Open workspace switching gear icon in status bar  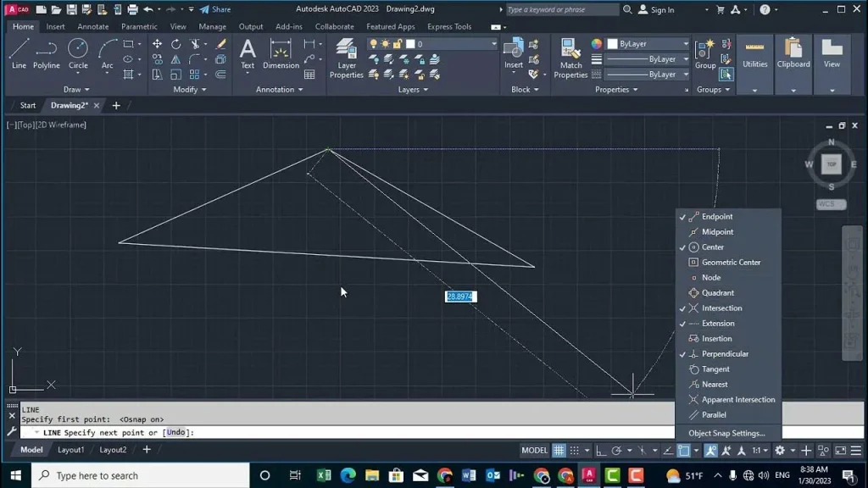click(780, 451)
